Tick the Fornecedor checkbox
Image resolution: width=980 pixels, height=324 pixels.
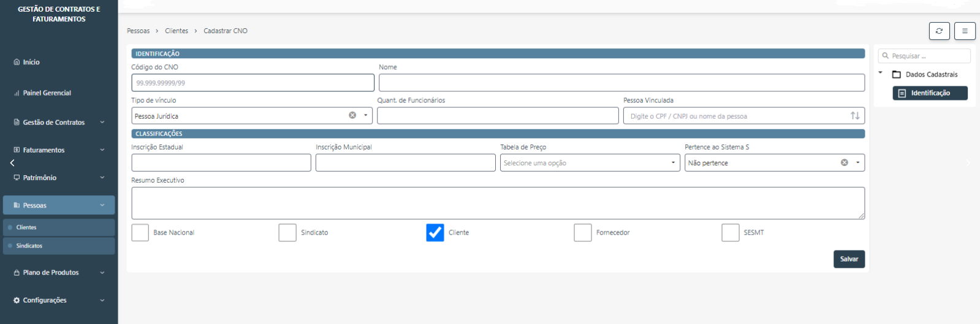[x=582, y=233]
